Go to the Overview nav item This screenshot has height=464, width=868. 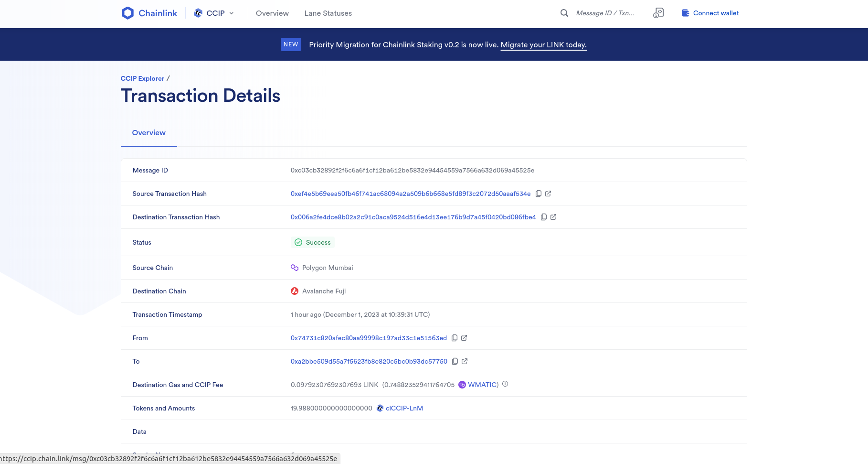click(x=272, y=13)
